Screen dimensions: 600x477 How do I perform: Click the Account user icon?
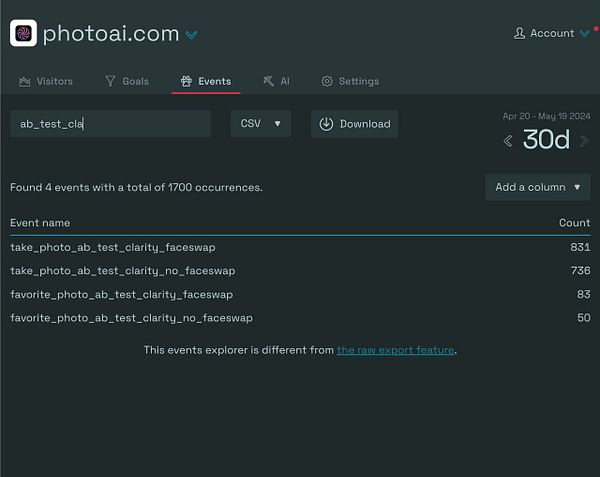[519, 33]
